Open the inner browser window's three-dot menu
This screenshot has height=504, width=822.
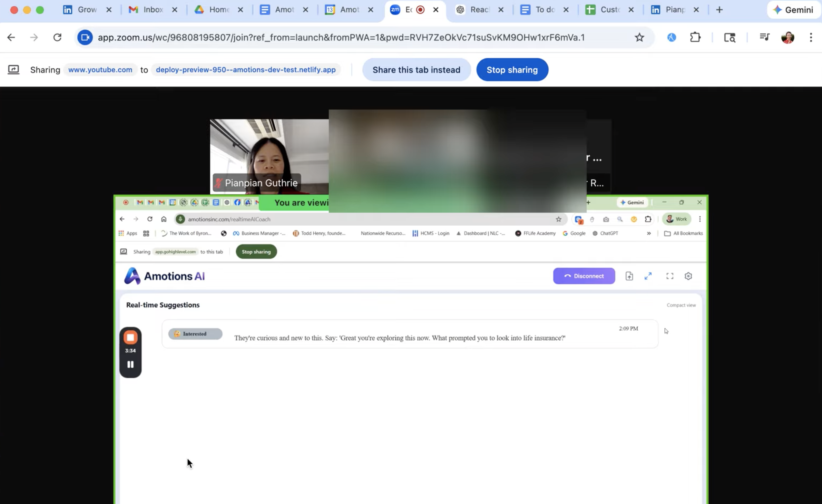pos(700,219)
